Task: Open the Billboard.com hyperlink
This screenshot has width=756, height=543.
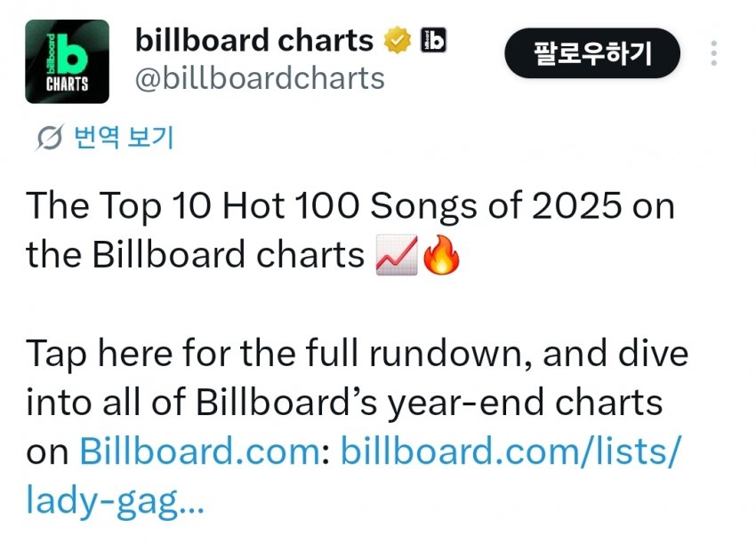Action: point(200,451)
